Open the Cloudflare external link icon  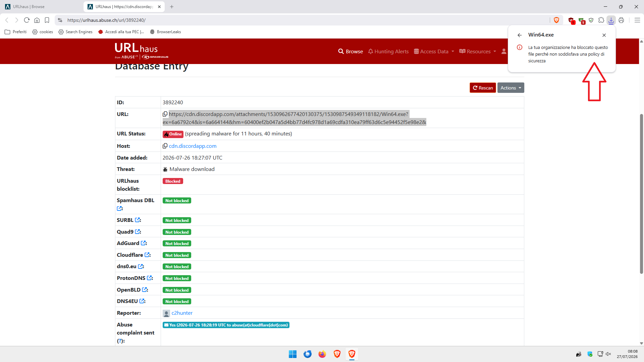pyautogui.click(x=147, y=255)
